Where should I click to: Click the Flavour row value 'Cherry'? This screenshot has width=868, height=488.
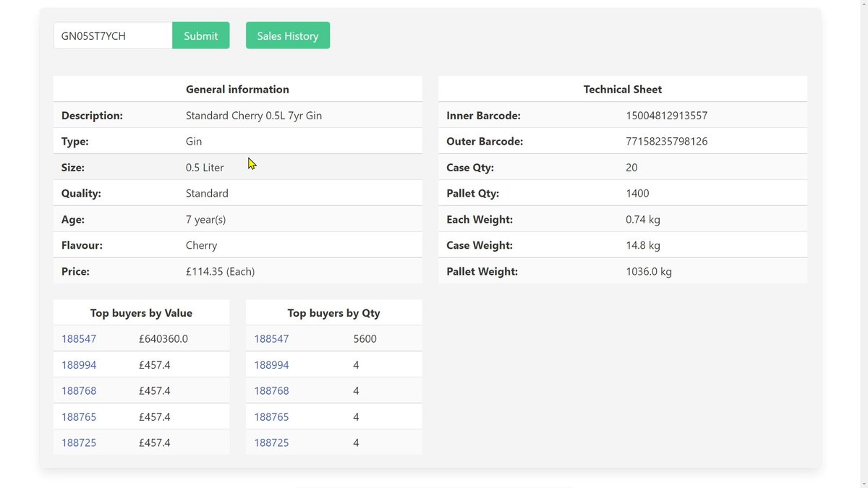tap(202, 245)
